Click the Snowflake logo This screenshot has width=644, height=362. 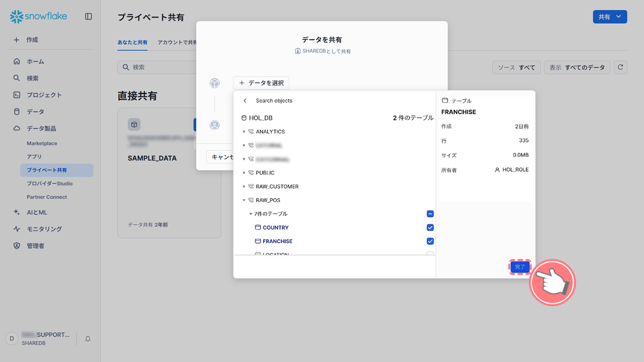pyautogui.click(x=38, y=17)
